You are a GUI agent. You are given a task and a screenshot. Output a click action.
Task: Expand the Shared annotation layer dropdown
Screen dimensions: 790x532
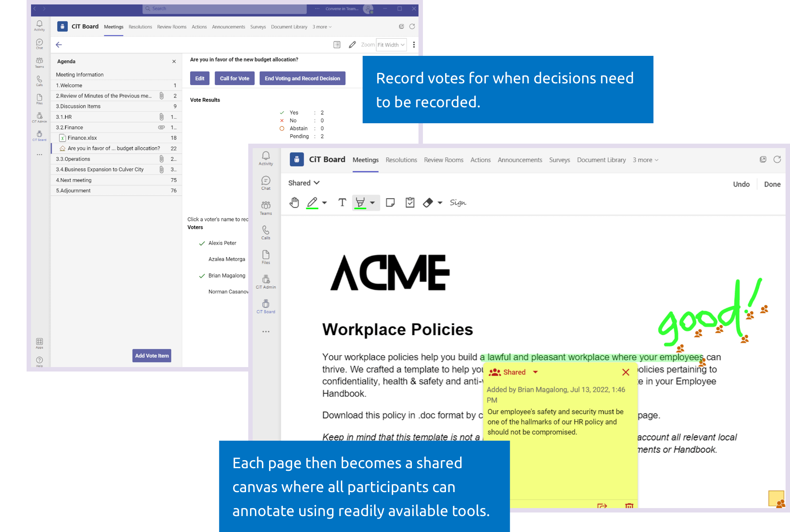[x=304, y=183]
